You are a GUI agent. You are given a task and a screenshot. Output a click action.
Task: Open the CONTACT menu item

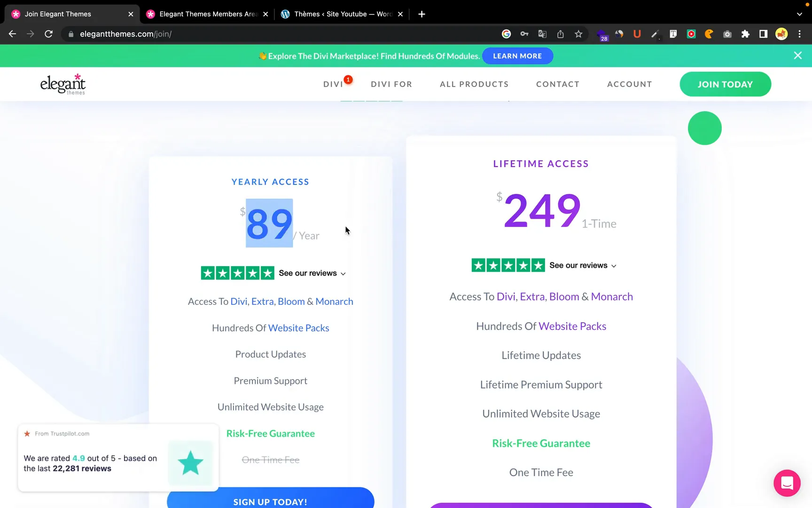point(558,84)
